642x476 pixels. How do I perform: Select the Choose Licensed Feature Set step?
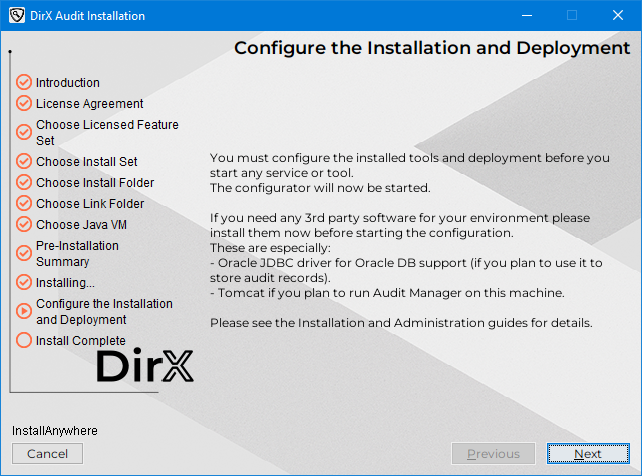(107, 132)
